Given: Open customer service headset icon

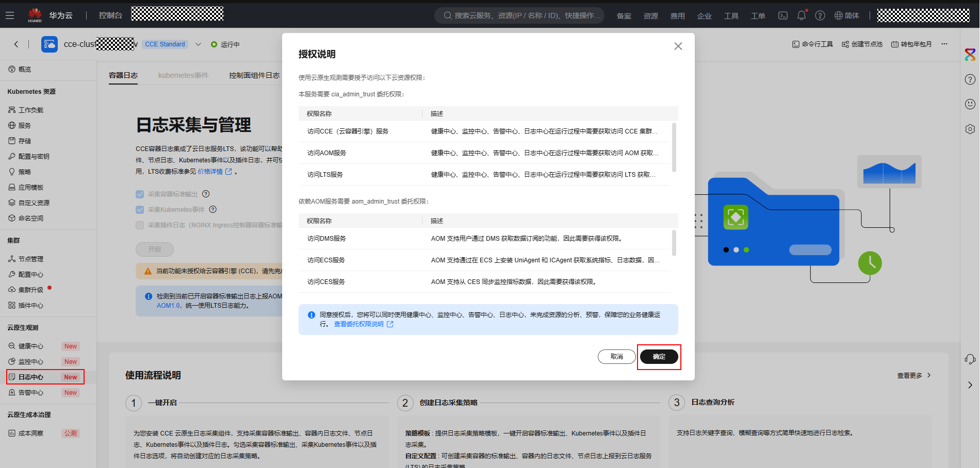Looking at the screenshot, I should coord(970,359).
